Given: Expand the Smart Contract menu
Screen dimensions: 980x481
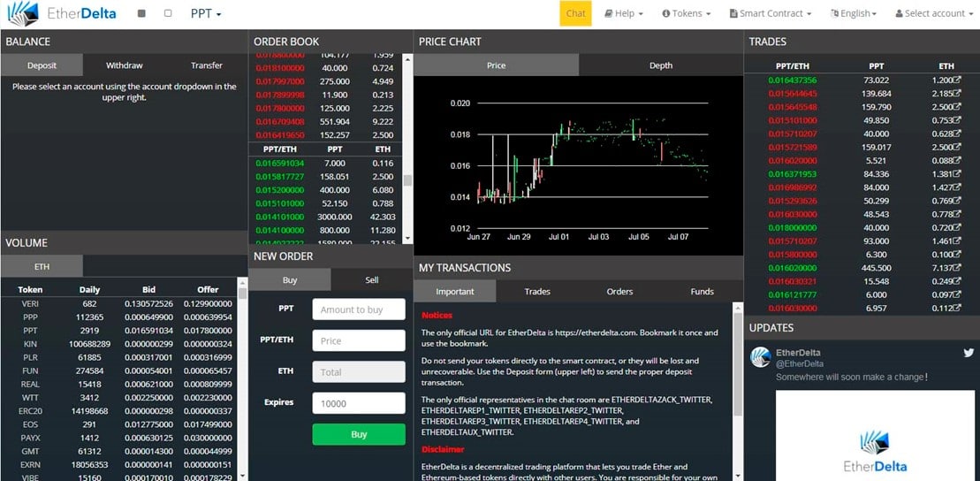Looking at the screenshot, I should coord(771,13).
